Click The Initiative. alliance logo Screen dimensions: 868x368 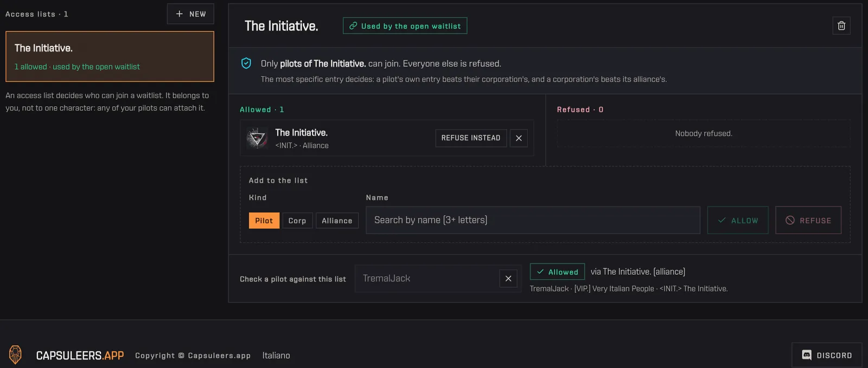coord(257,138)
